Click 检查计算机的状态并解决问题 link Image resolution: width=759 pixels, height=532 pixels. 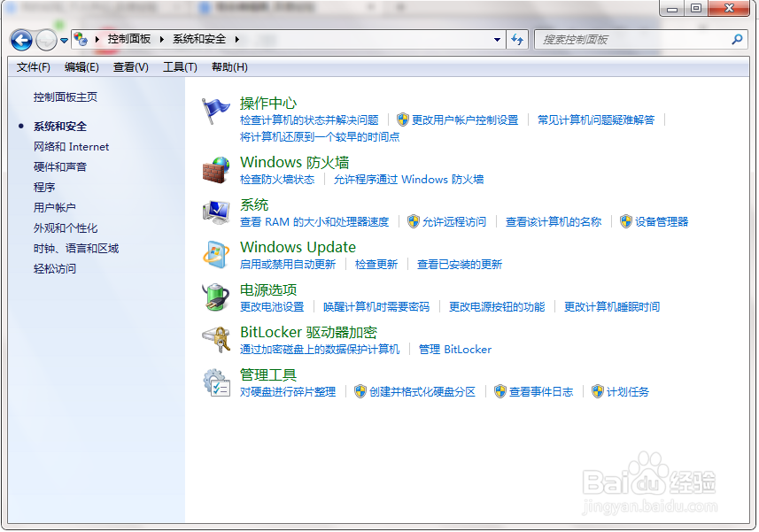coord(309,120)
